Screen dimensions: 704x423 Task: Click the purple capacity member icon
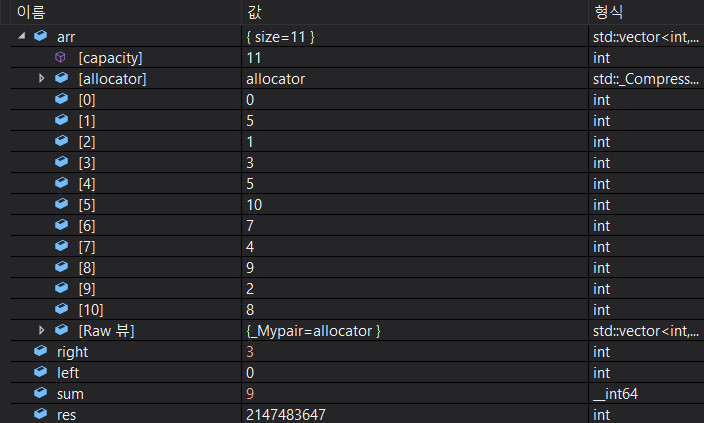coord(61,58)
